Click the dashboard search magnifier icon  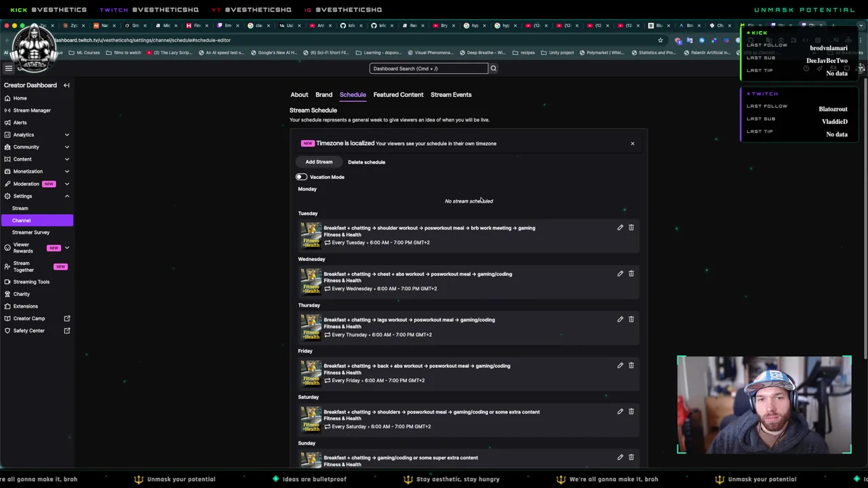tap(493, 68)
